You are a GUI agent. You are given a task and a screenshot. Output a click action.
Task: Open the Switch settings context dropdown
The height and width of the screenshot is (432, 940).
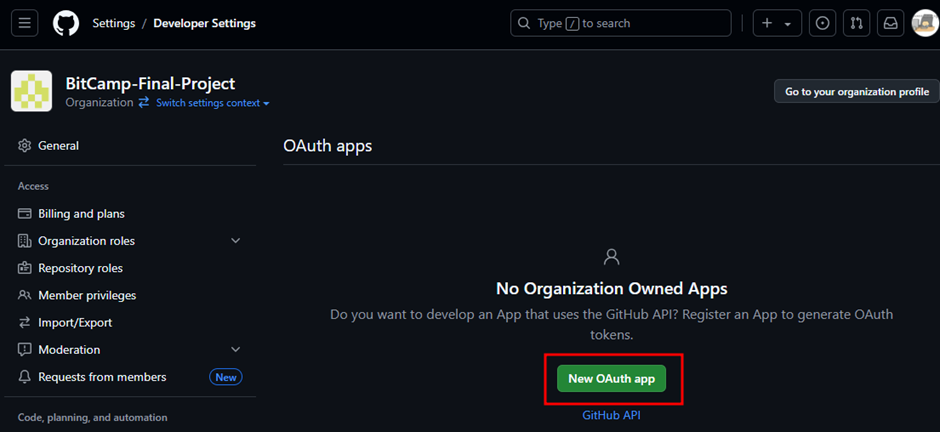(213, 103)
